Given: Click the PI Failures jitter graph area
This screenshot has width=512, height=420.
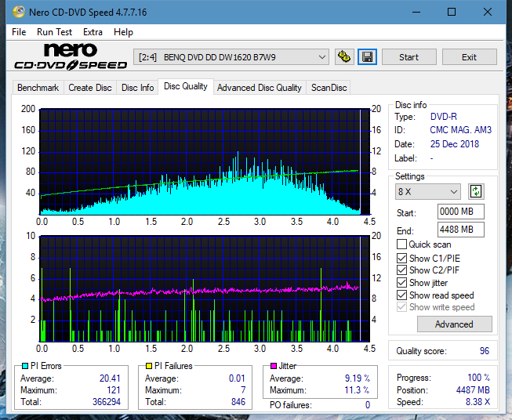Looking at the screenshot, I should point(205,289).
